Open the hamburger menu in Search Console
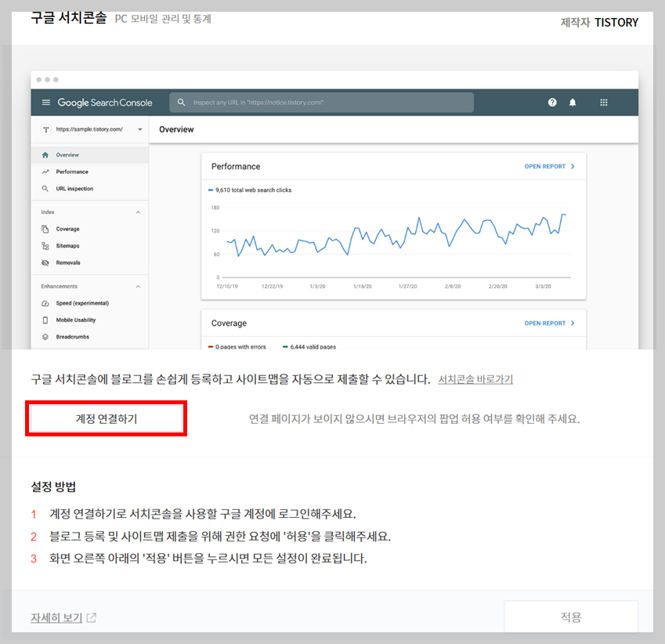This screenshot has height=644, width=665. (45, 103)
